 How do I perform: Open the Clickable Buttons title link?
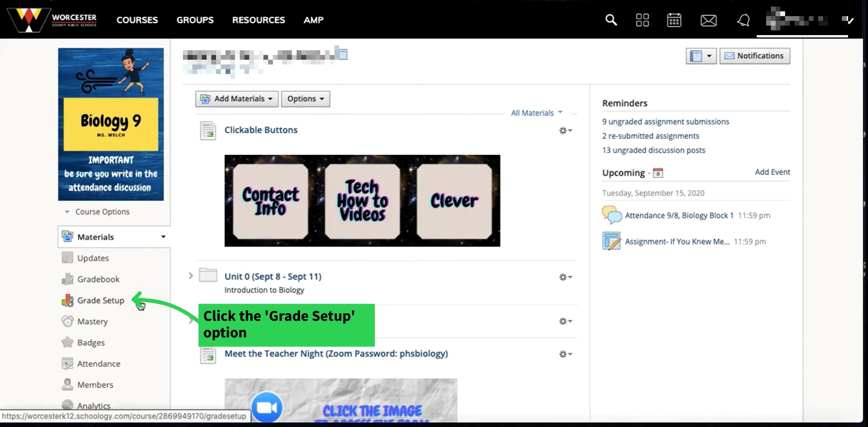point(261,130)
